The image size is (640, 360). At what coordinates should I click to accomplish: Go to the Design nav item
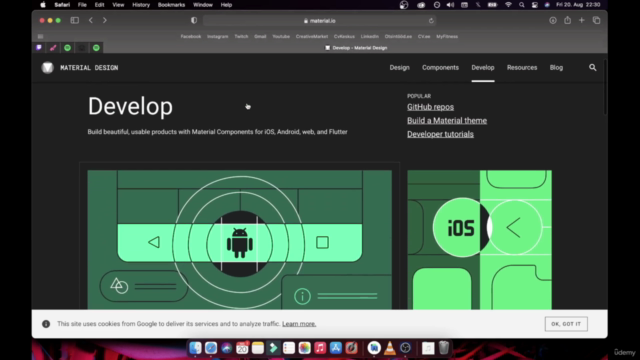click(x=399, y=68)
